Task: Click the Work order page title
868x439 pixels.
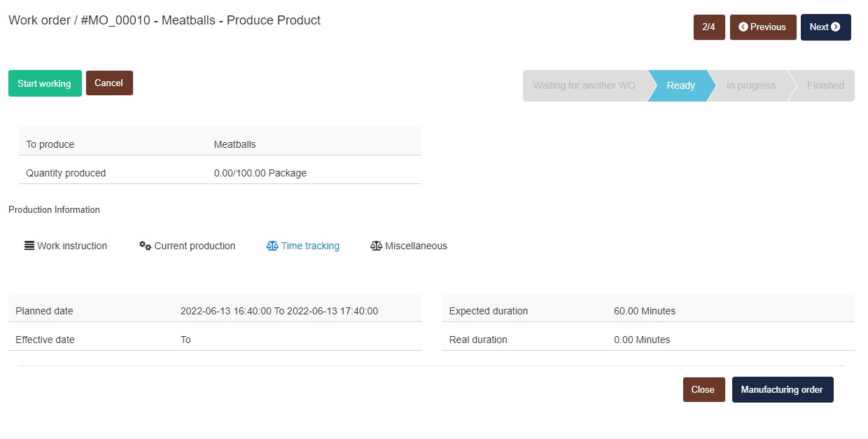Action: click(164, 21)
